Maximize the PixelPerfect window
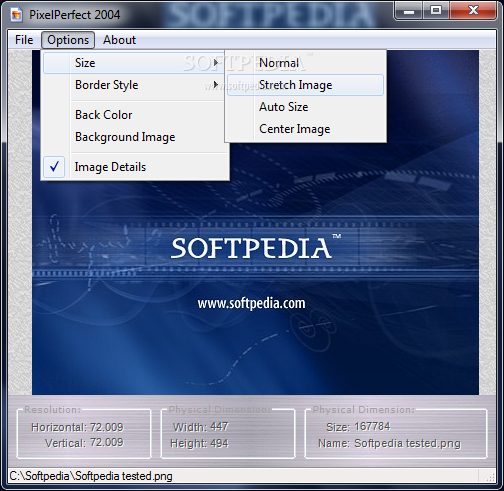This screenshot has width=504, height=491. 436,11
